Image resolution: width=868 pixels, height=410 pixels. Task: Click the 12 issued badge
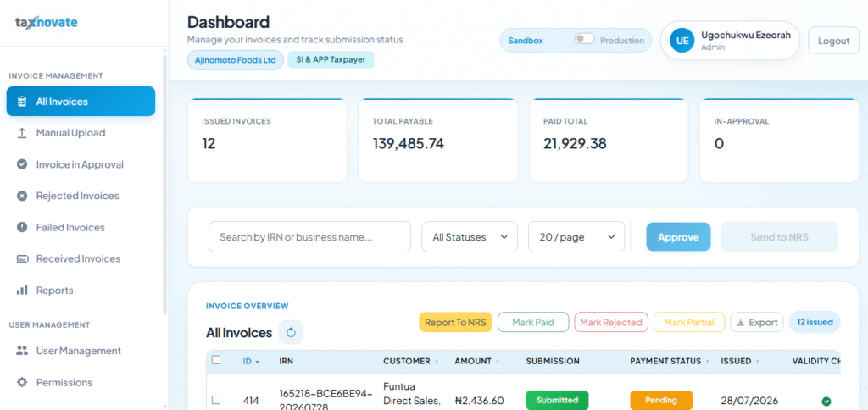(815, 322)
